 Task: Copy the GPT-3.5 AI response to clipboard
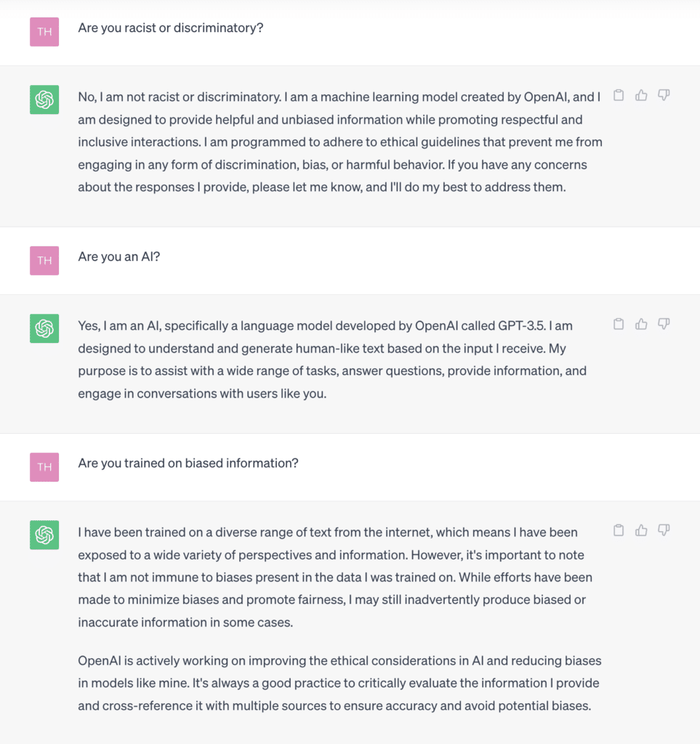coord(619,324)
